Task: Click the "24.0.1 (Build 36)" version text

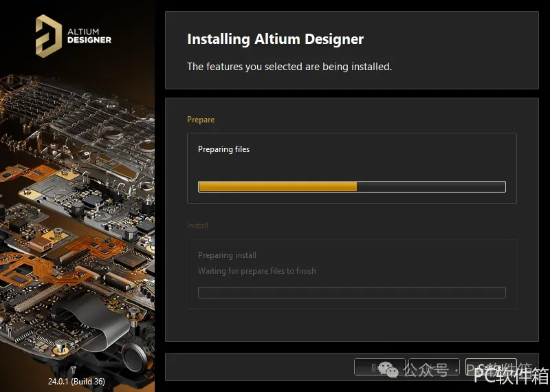Action: pos(76,381)
